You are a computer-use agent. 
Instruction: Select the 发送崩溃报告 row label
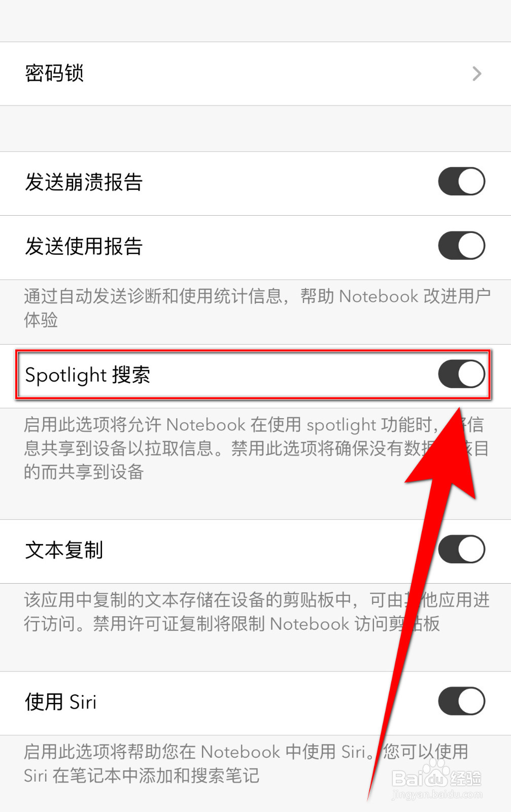(x=84, y=182)
